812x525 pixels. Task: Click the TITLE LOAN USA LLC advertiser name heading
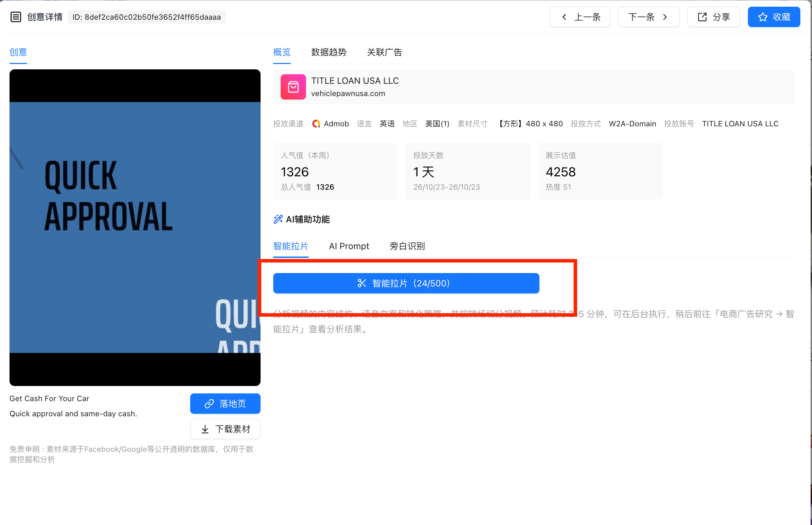355,81
